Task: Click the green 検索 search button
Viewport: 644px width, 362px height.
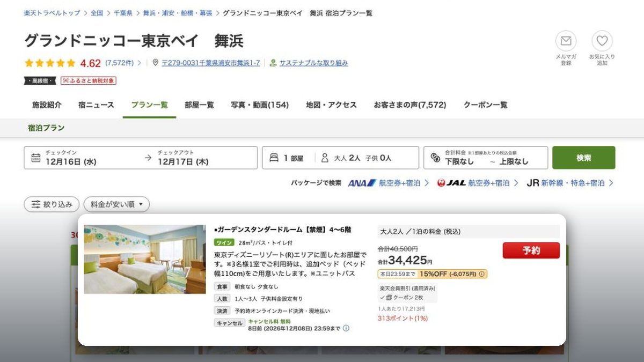Action: pos(584,158)
